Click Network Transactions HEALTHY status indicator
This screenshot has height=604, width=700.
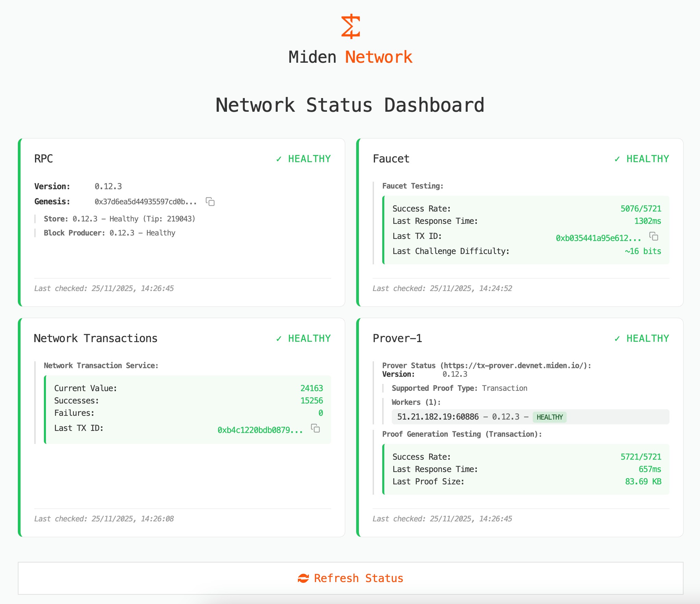tap(303, 338)
